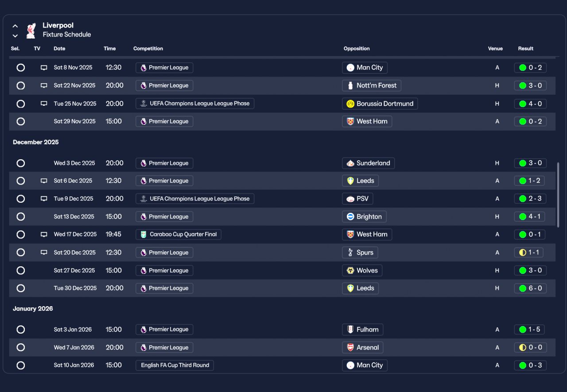Click the Leeds crest in the 6 Dec row

350,181
